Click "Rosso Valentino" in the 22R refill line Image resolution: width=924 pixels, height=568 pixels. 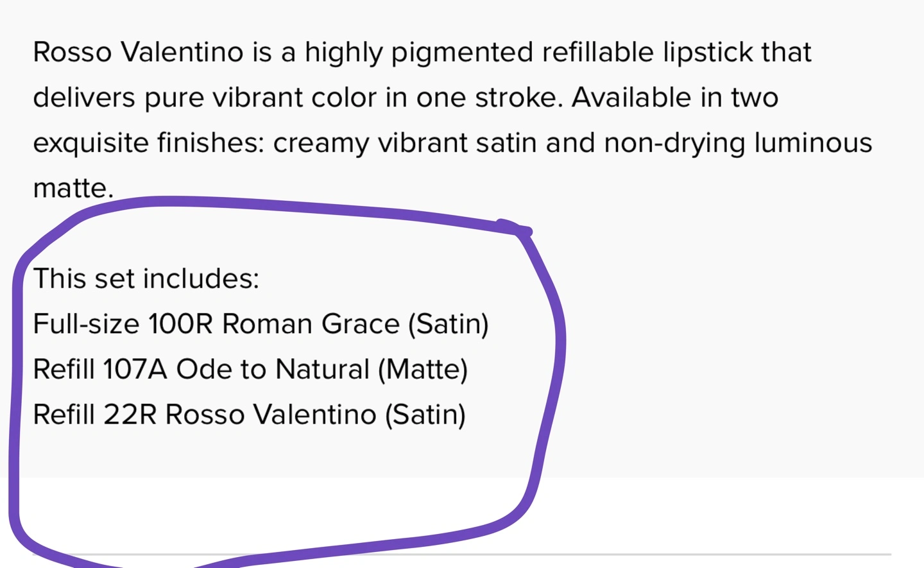[x=271, y=415]
